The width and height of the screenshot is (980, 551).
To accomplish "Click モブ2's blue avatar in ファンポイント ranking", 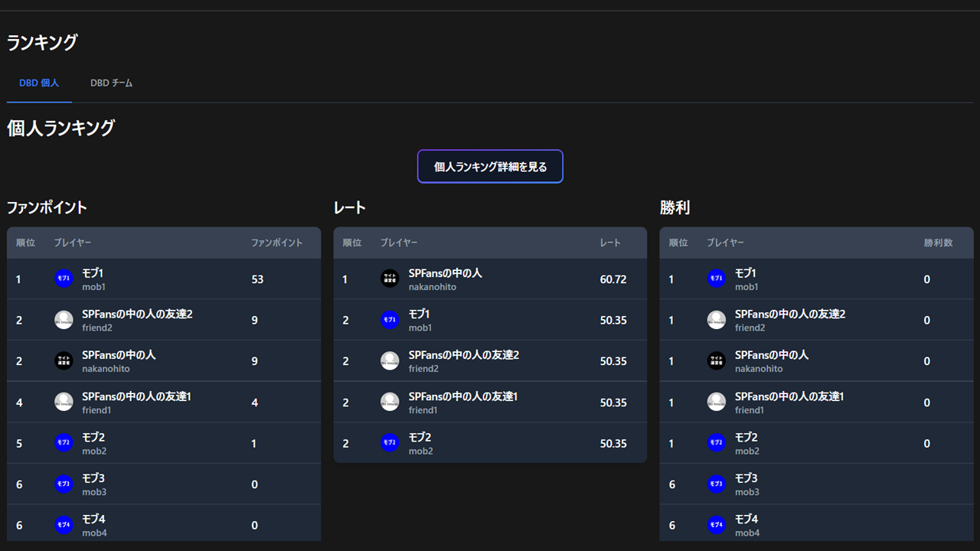I will point(64,442).
